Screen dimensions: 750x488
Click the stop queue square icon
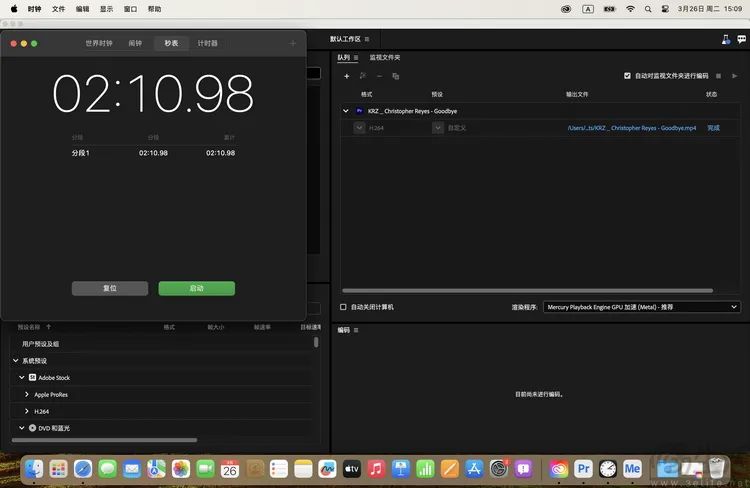tap(718, 75)
